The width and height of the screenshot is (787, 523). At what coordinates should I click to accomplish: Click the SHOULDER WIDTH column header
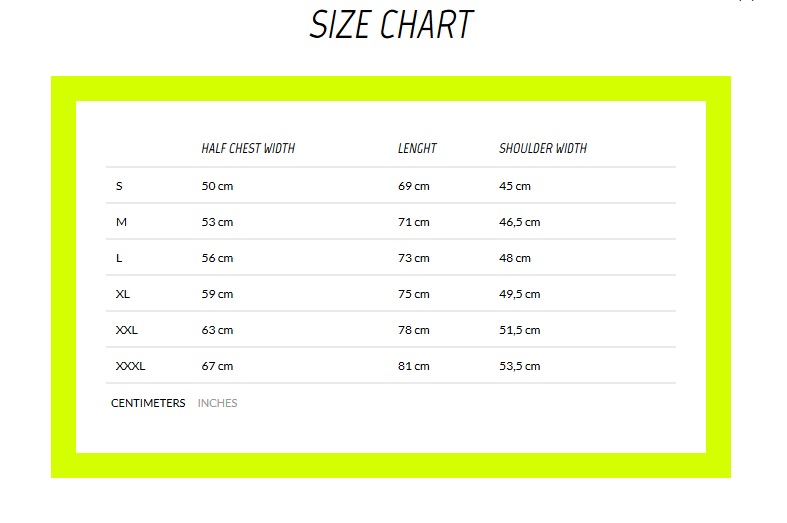coord(543,149)
